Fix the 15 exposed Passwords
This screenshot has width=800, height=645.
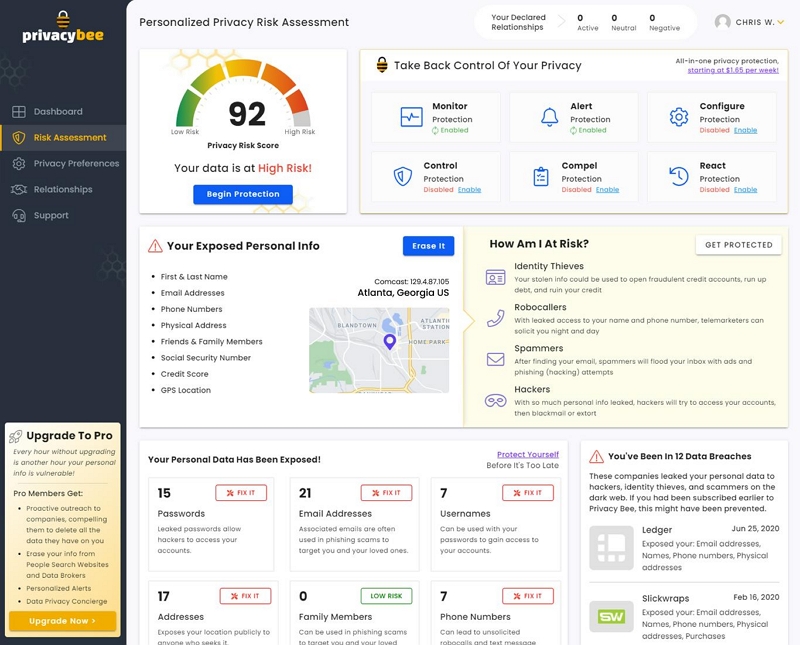point(241,493)
